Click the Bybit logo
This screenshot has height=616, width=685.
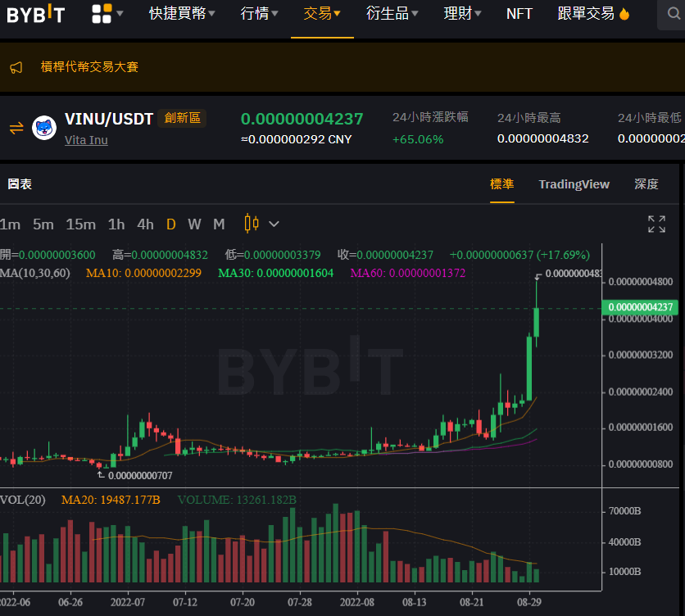pos(36,14)
